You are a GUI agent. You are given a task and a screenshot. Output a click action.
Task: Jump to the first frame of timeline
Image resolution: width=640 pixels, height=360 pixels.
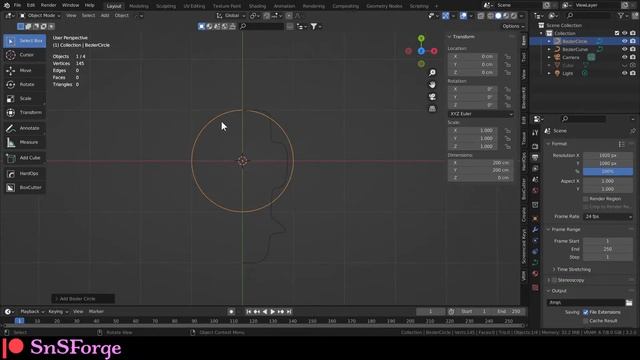tap(249, 312)
